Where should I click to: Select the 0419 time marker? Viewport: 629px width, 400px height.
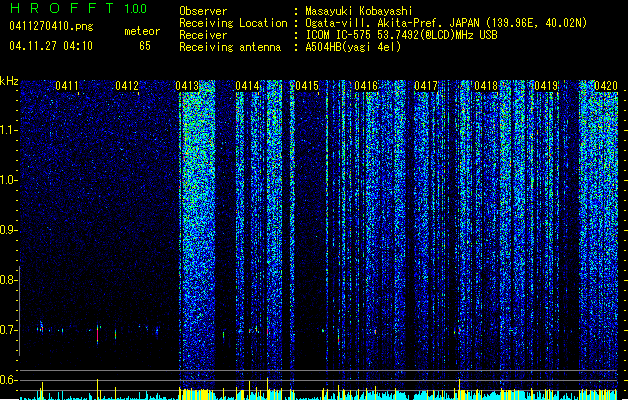[546, 86]
